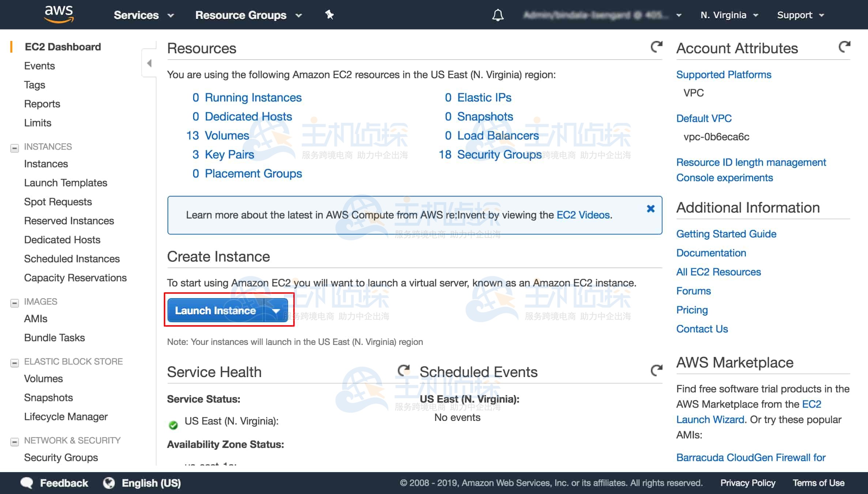Refresh the Resources section

click(x=656, y=47)
